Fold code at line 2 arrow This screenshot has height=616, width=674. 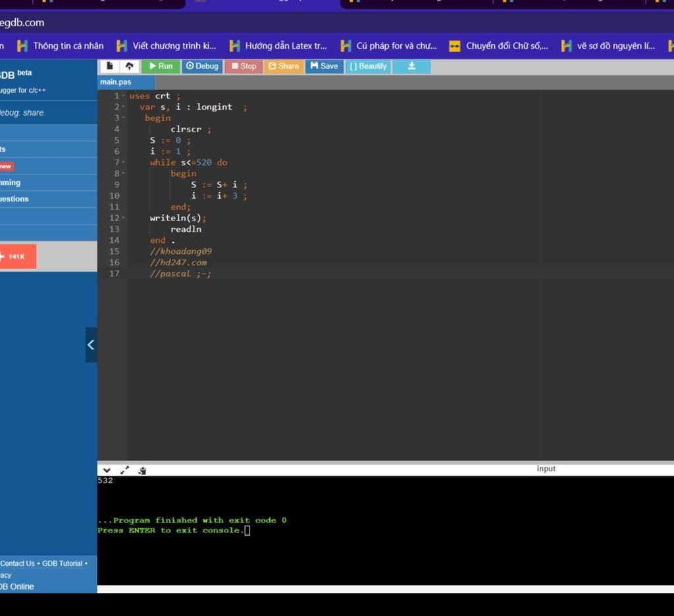[123, 107]
